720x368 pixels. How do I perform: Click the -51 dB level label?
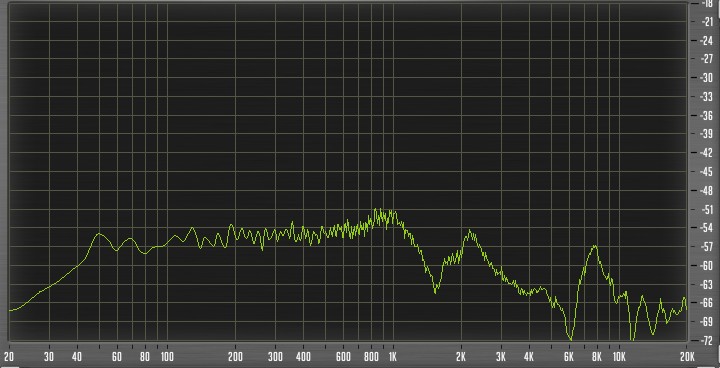coord(707,209)
